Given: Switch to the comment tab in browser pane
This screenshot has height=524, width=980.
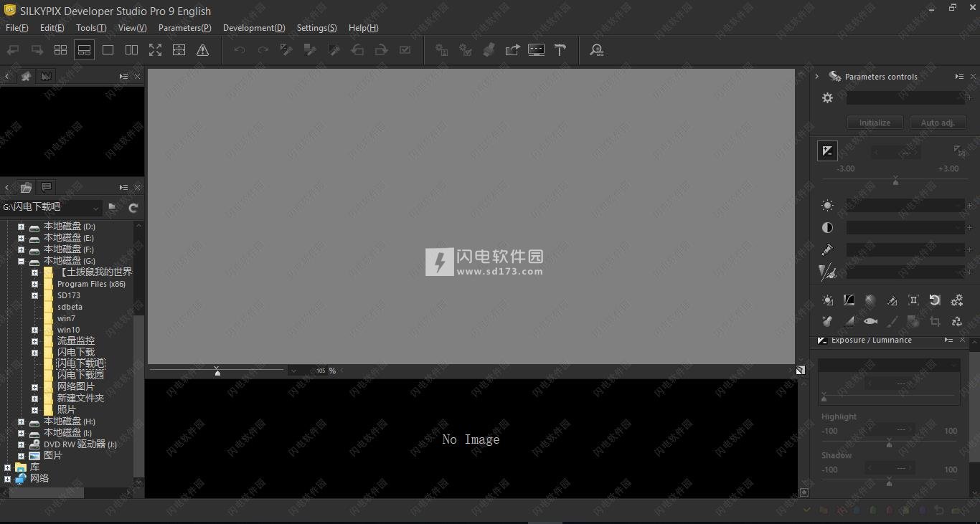Looking at the screenshot, I should 47,188.
